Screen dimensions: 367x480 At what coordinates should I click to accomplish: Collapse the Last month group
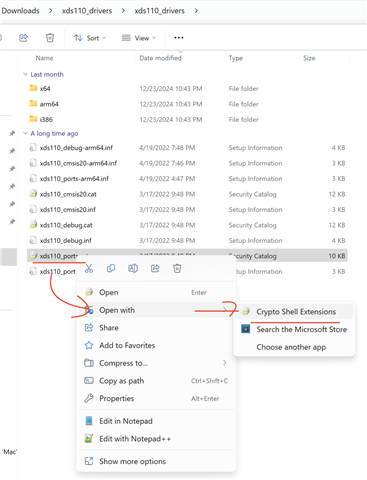(25, 74)
